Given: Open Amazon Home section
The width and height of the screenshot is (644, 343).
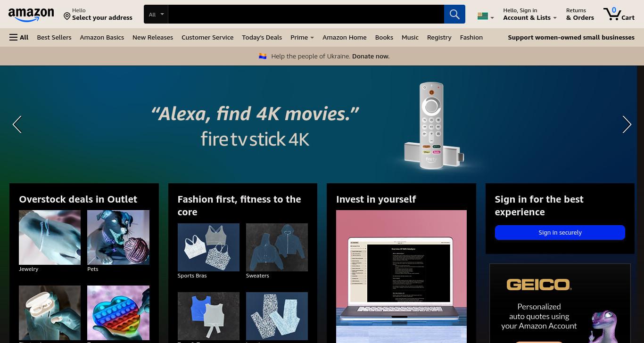Looking at the screenshot, I should [344, 37].
